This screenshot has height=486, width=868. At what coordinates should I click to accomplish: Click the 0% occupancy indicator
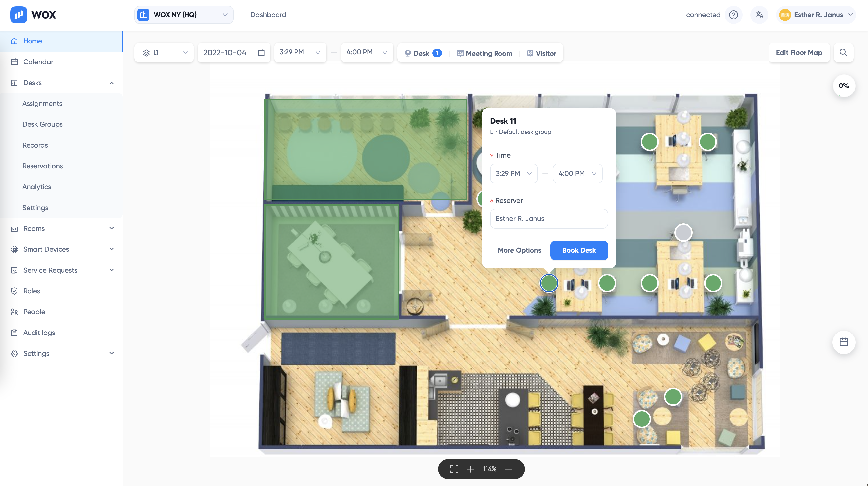tap(844, 86)
